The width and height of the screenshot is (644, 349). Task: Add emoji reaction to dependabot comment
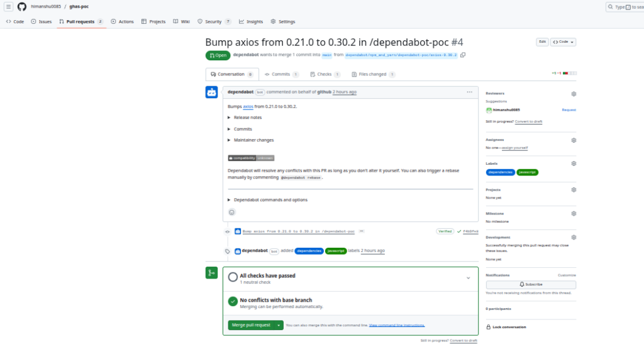tap(231, 213)
